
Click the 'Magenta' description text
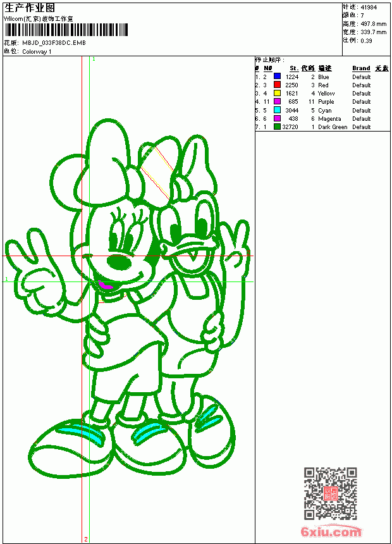pyautogui.click(x=329, y=119)
